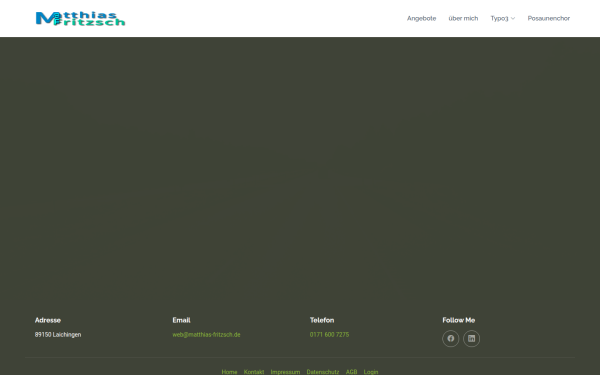Open the Datenschutz footer link
600x375 pixels.
coord(323,372)
